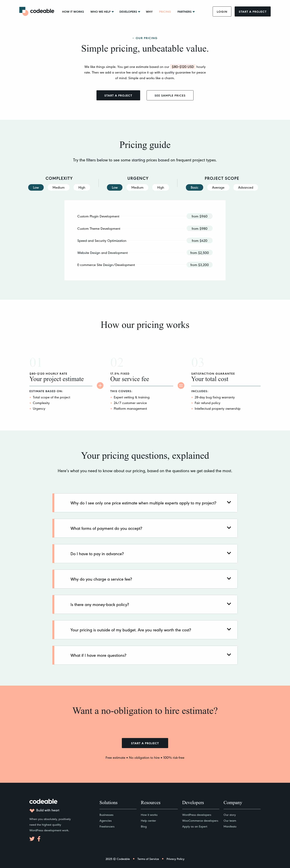The height and width of the screenshot is (868, 290).
Task: Click the See Sample Prices button
Action: click(170, 95)
